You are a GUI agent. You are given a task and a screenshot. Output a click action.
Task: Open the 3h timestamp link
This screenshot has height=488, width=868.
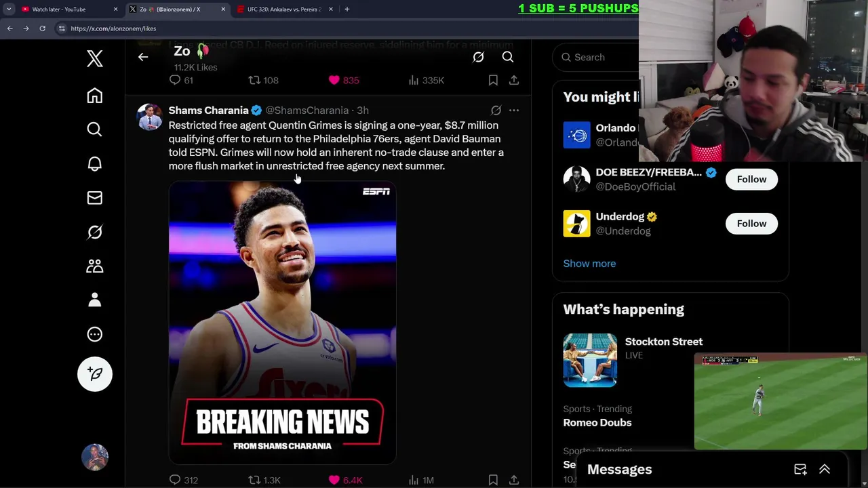point(363,110)
